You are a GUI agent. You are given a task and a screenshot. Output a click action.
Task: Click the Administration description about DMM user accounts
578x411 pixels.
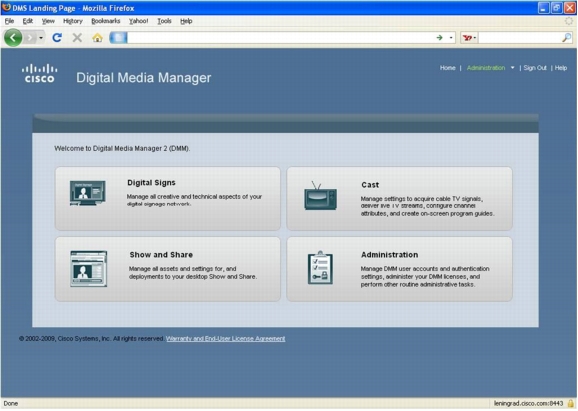pos(425,276)
